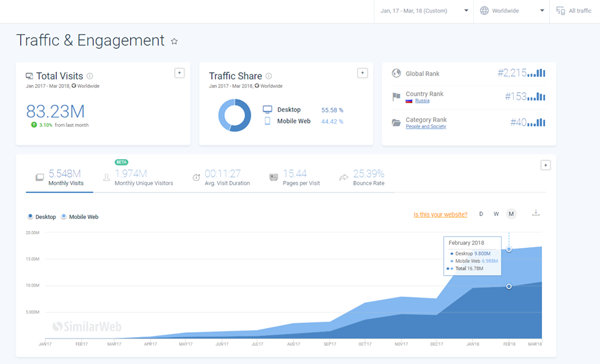Switch chart granularity to Daily (D)

(x=481, y=214)
